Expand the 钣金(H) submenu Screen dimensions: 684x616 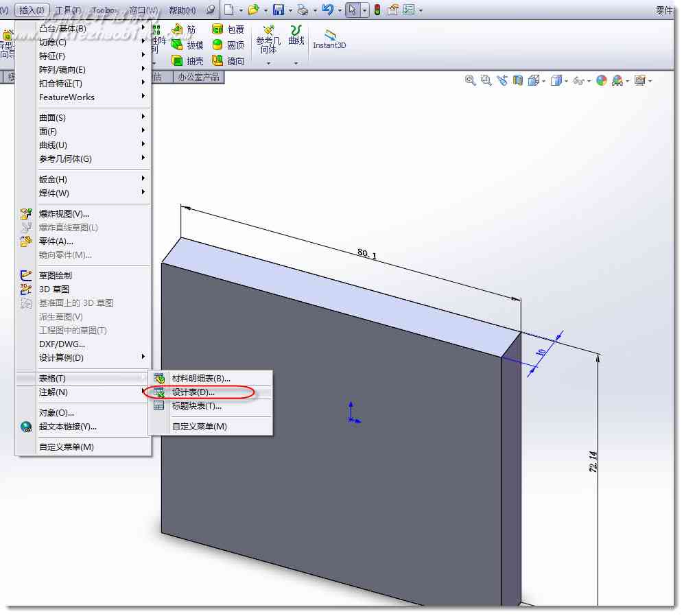click(x=83, y=179)
